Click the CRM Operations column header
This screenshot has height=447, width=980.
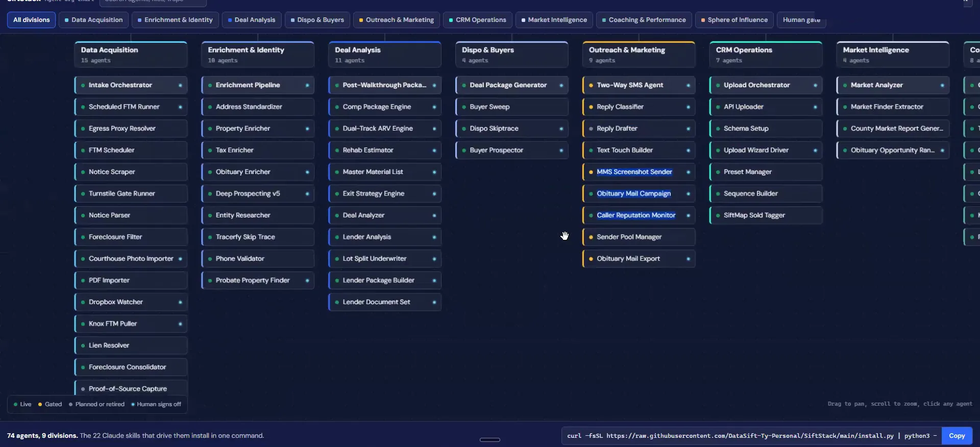click(x=766, y=55)
